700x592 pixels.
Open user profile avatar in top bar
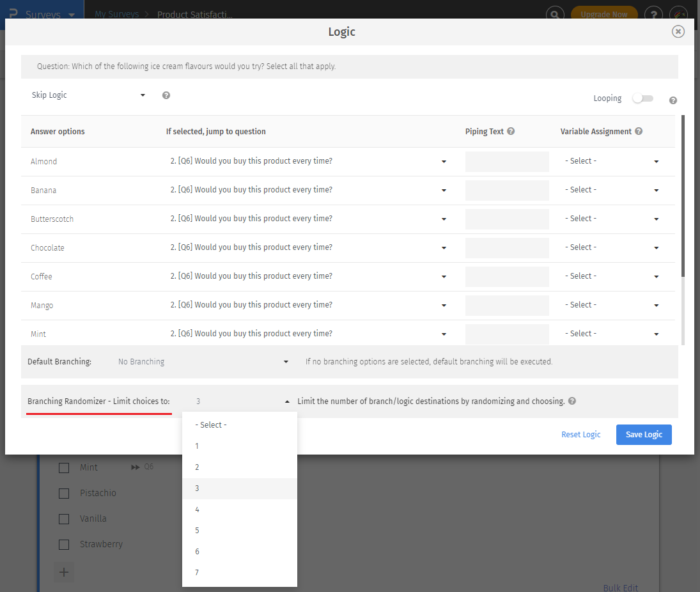[x=678, y=14]
